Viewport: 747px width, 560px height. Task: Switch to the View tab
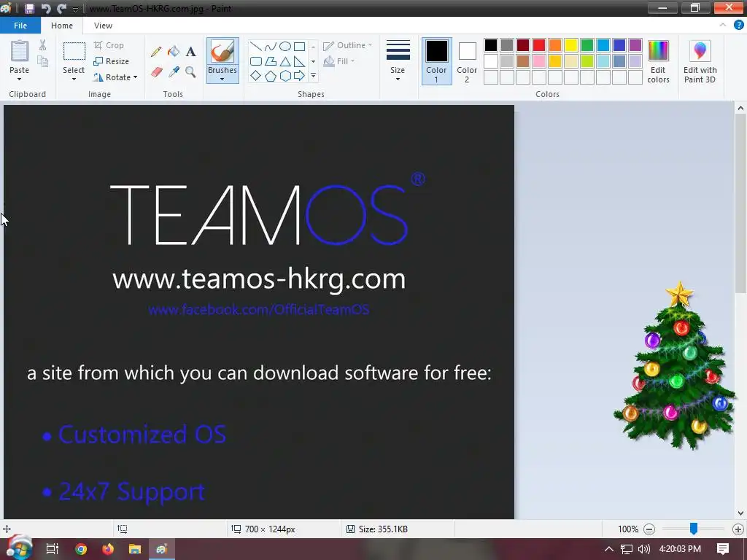tap(103, 26)
